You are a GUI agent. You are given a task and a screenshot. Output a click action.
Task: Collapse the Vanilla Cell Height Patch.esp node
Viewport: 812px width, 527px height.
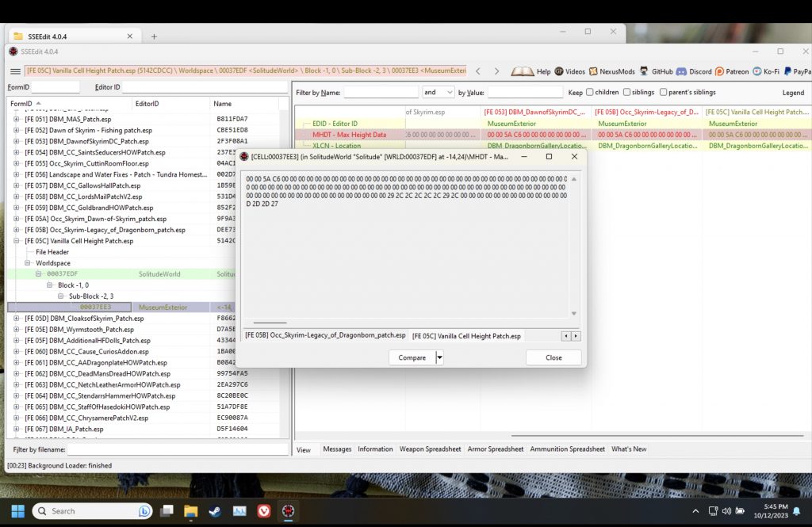pyautogui.click(x=17, y=241)
